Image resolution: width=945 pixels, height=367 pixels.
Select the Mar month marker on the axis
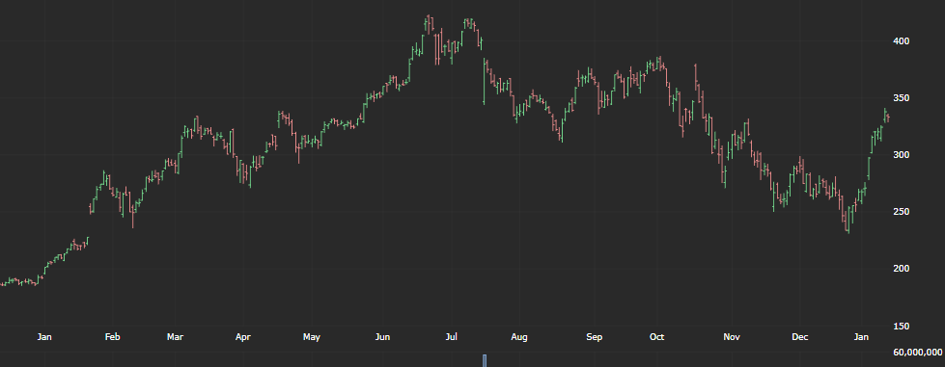pyautogui.click(x=175, y=337)
